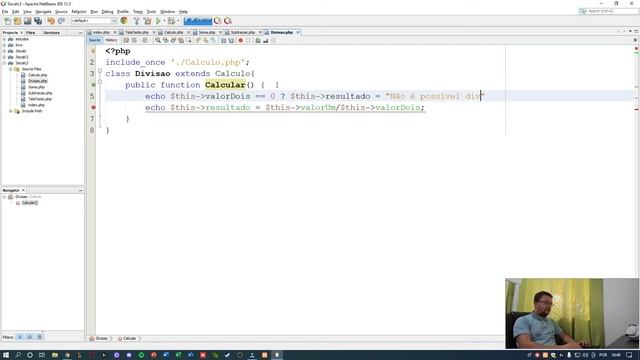This screenshot has width=640, height=360.
Task: Click the memory usage bar in toolbar
Action: coord(198,21)
